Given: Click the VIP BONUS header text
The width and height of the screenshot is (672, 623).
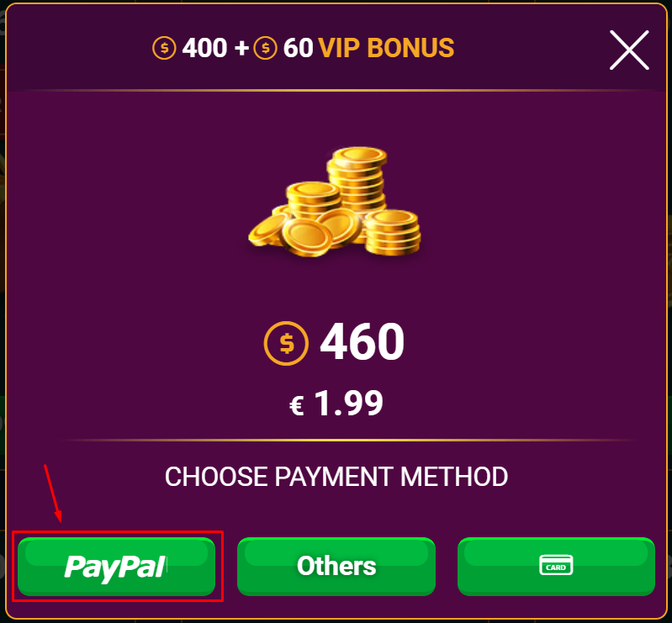Looking at the screenshot, I should 386,48.
